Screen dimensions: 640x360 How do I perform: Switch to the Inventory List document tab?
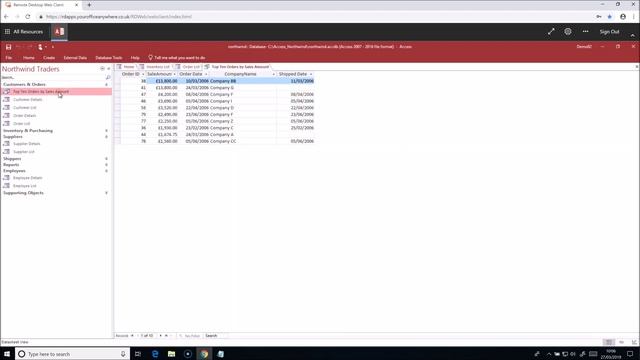(x=155, y=67)
